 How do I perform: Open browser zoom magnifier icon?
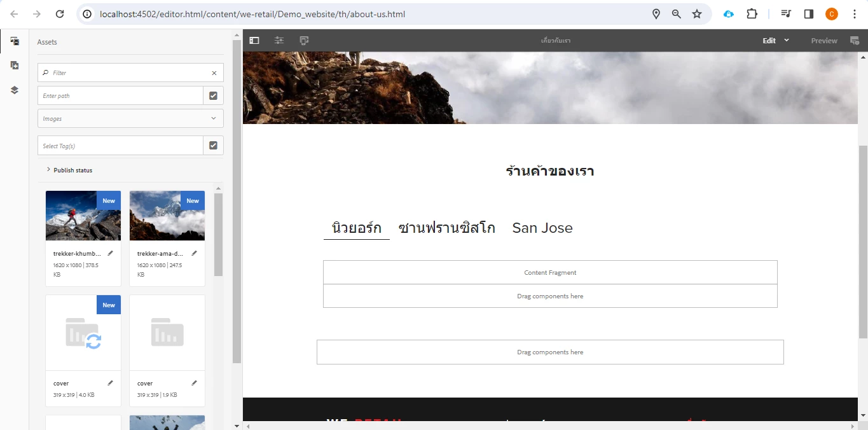pos(677,14)
